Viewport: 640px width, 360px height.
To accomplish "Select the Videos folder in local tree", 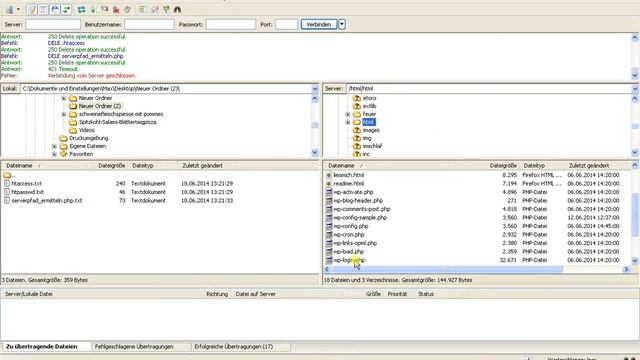I will point(87,130).
